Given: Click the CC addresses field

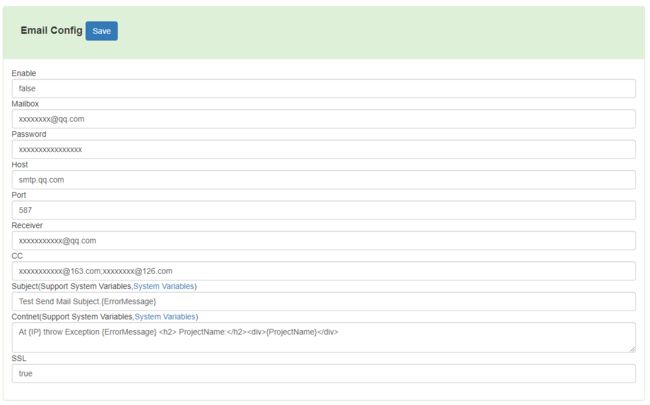Looking at the screenshot, I should pos(323,271).
